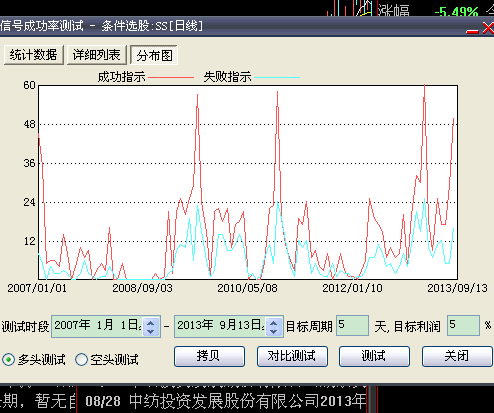Increase the end date with up arrow
This screenshot has height=413, width=494.
pyautogui.click(x=274, y=322)
